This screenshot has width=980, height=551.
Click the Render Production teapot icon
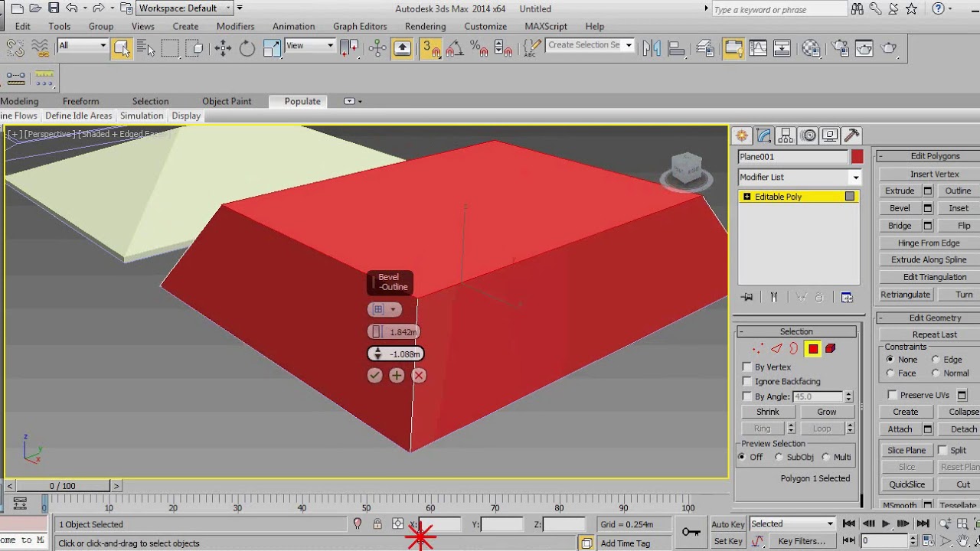coord(888,48)
